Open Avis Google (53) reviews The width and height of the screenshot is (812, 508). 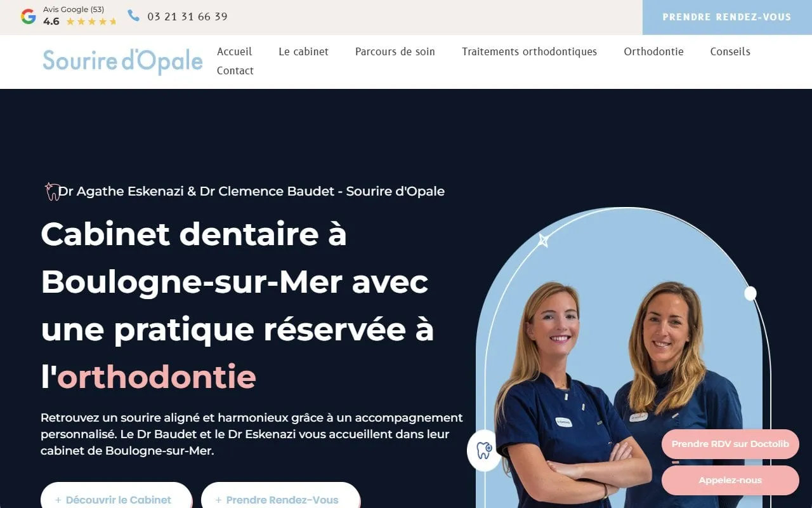click(74, 10)
